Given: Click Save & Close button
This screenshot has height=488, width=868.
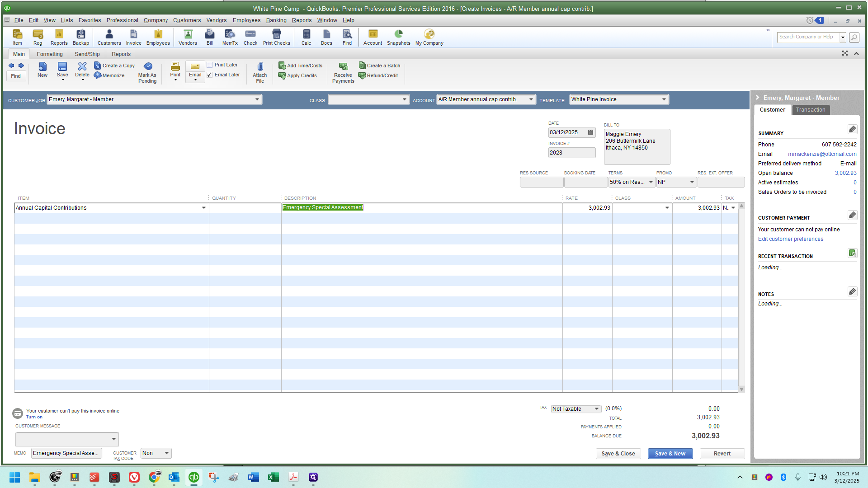Looking at the screenshot, I should [x=618, y=454].
